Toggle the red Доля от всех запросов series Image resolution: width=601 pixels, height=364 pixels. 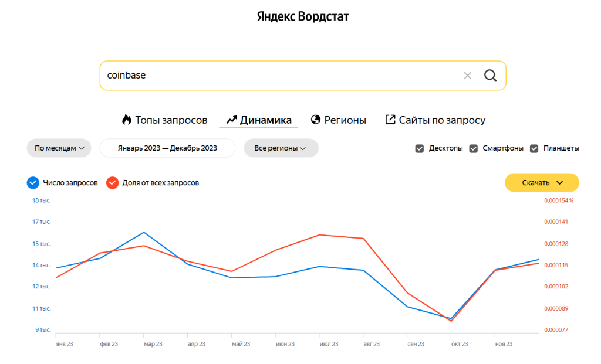tap(112, 183)
